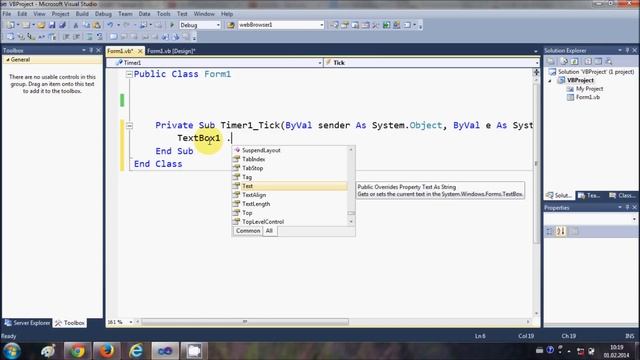This screenshot has width=640, height=360.
Task: Open the 161 % zoom dropdown
Action: [131, 322]
